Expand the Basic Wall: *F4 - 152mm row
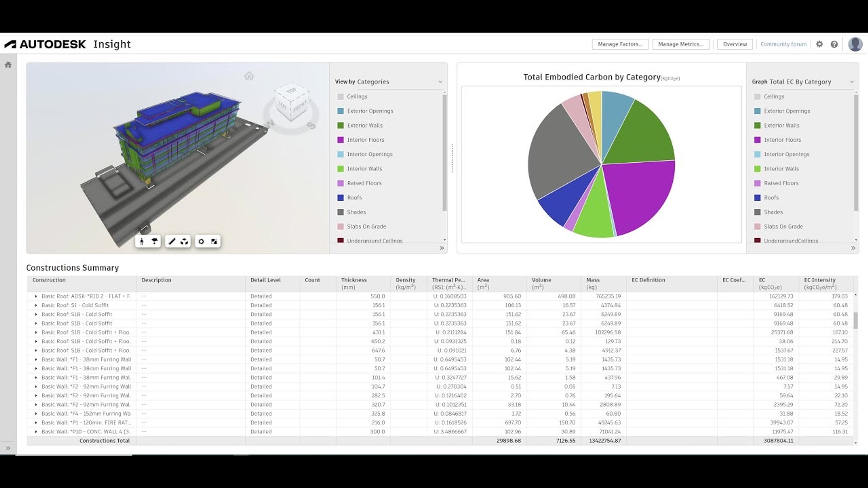Image resolution: width=868 pixels, height=488 pixels. tap(36, 414)
